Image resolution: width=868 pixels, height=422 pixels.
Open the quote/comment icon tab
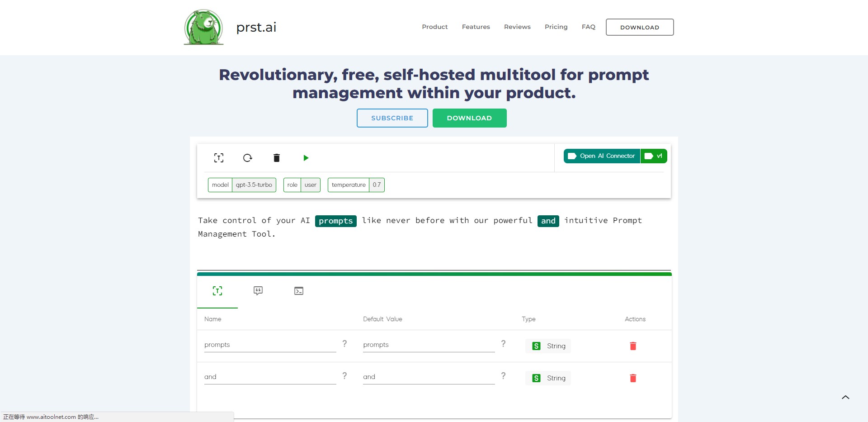[258, 291]
